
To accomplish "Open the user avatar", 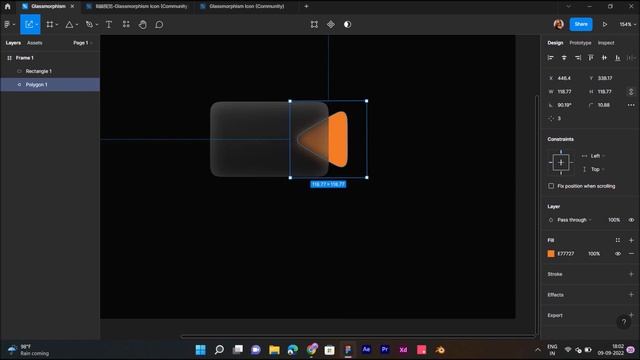I will (559, 24).
